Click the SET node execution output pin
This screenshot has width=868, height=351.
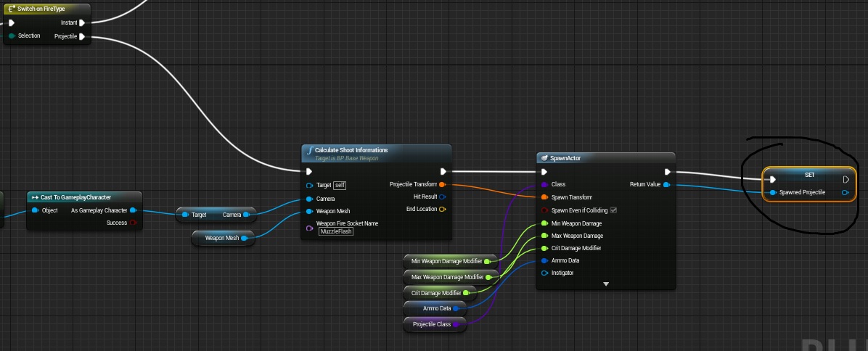coord(846,180)
